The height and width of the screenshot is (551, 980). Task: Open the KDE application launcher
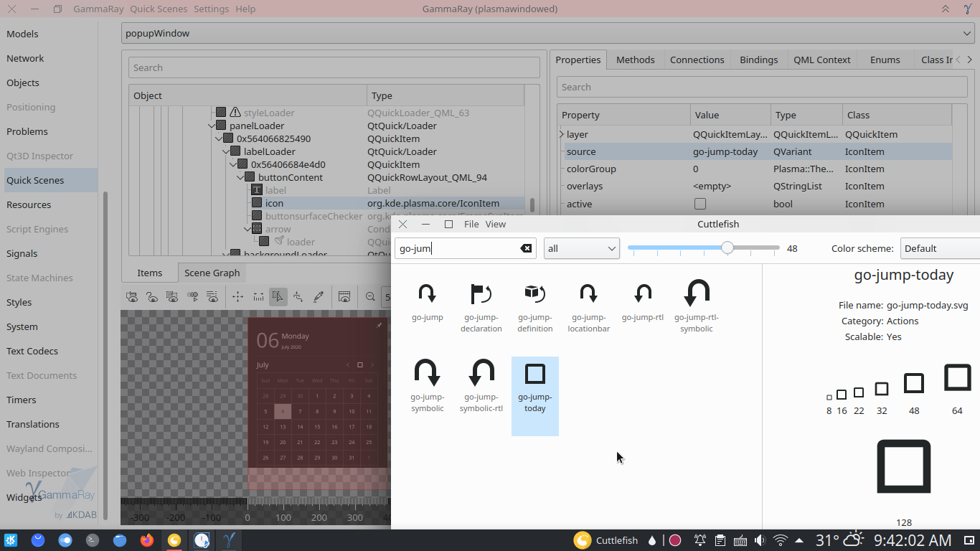tap(11, 540)
